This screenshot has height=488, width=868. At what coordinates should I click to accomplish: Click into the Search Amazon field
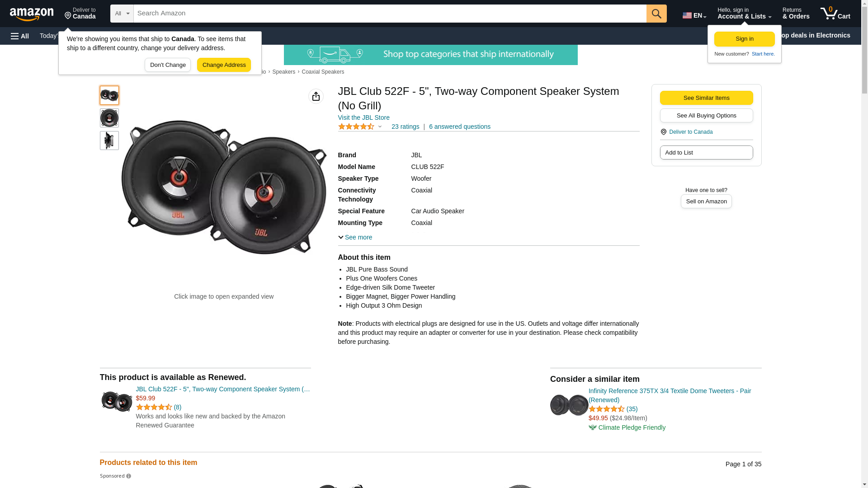pyautogui.click(x=390, y=14)
